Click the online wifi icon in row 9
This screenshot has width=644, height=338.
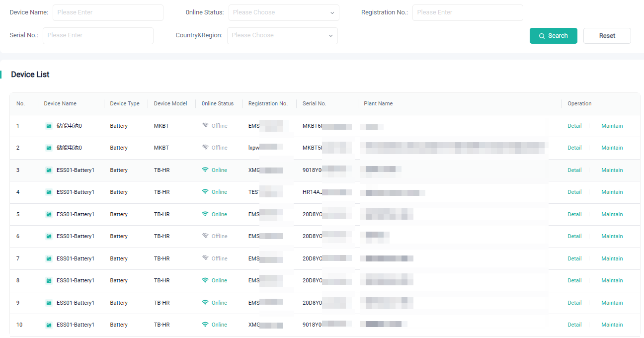pos(205,303)
